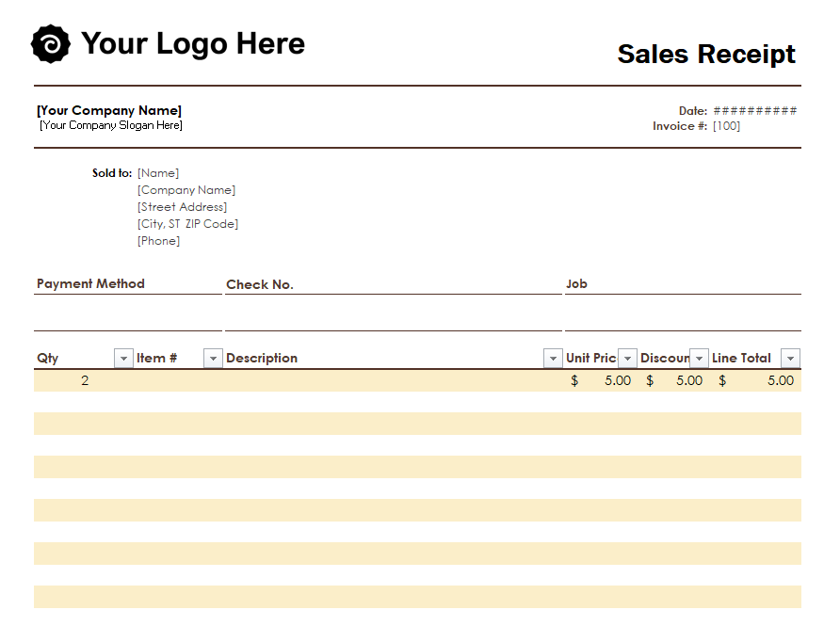840x626 pixels.
Task: Select the Sold to [Company Name] cell
Action: click(186, 190)
